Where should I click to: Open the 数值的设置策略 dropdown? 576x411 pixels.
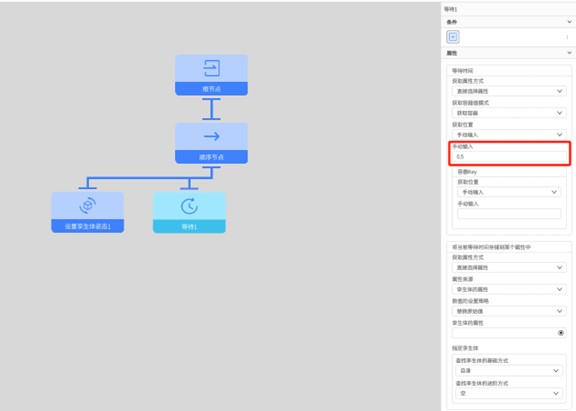coord(509,311)
